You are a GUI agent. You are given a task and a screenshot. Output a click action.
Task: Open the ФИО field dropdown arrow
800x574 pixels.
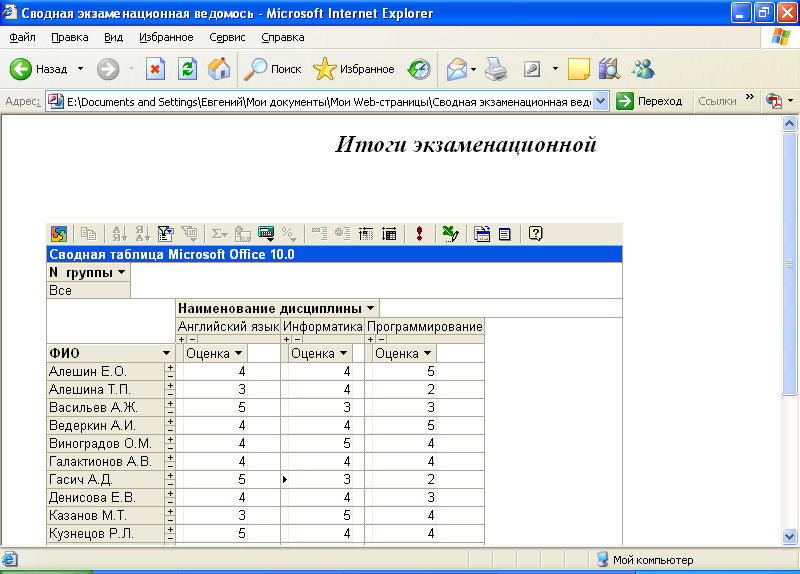(x=166, y=353)
